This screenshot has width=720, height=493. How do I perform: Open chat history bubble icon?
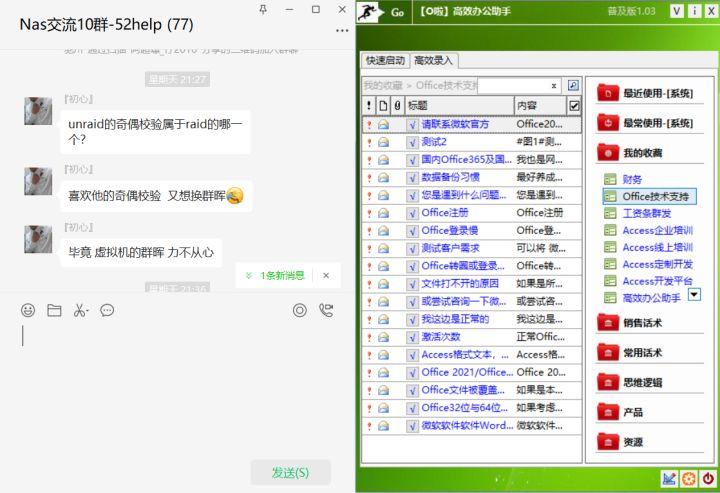107,310
